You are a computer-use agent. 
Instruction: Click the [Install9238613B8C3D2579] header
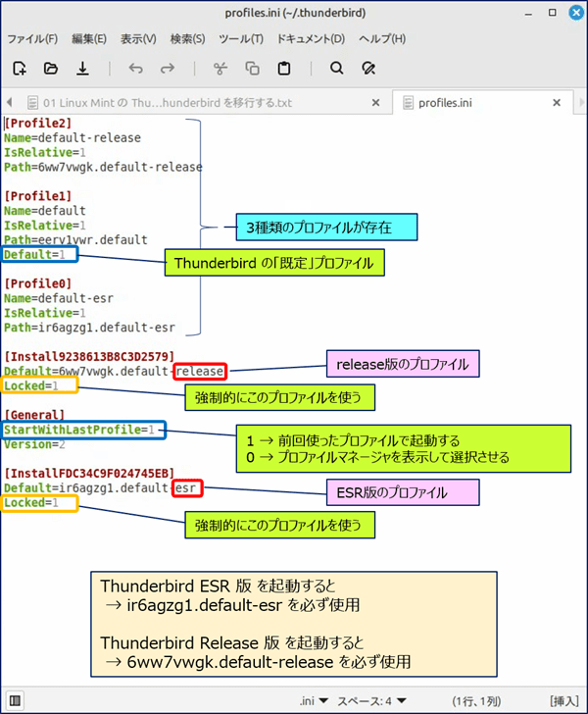pyautogui.click(x=89, y=357)
